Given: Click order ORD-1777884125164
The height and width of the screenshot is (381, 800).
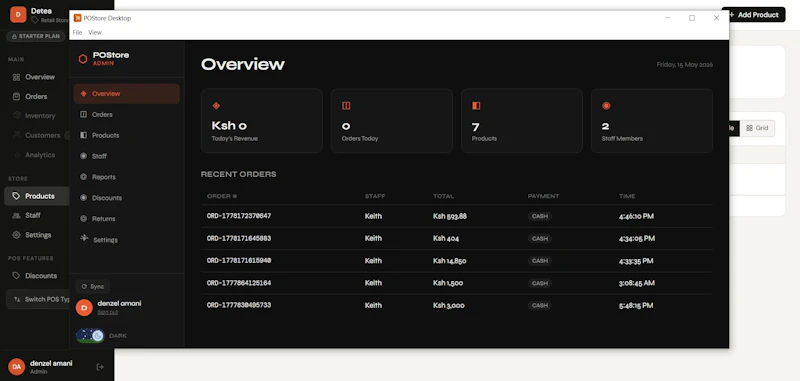Looking at the screenshot, I should (x=239, y=283).
